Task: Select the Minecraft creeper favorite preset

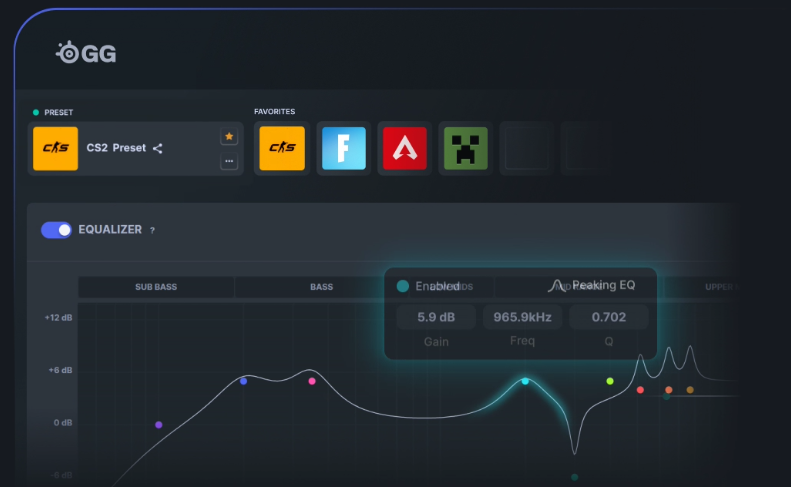Action: point(465,149)
